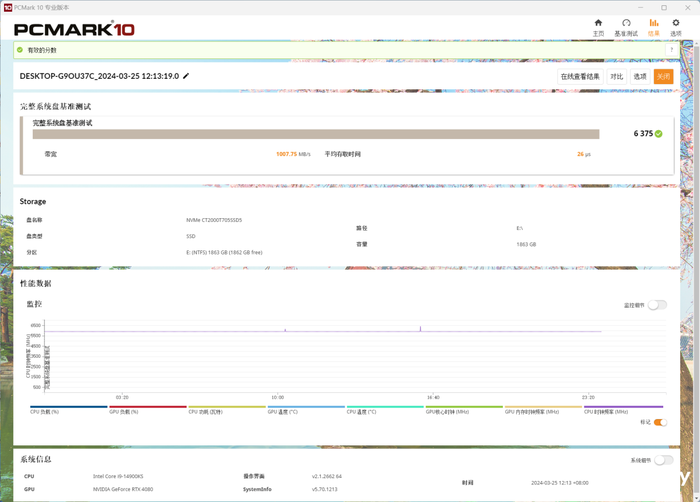Click the PCMark 10 logo
Screen dimensions: 700x502
coord(74,29)
